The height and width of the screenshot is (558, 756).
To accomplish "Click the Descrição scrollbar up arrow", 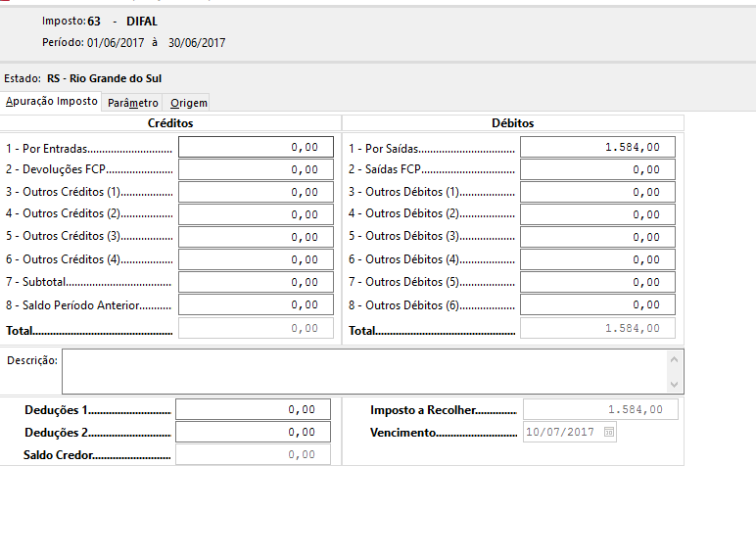I will pyautogui.click(x=675, y=359).
